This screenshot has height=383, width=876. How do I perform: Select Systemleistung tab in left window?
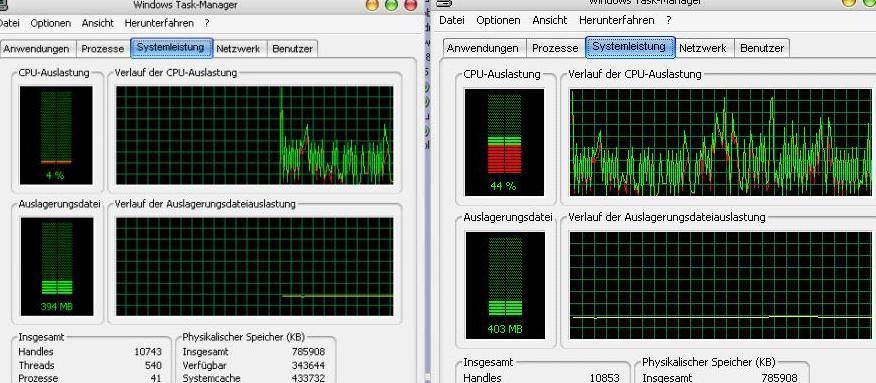[172, 47]
